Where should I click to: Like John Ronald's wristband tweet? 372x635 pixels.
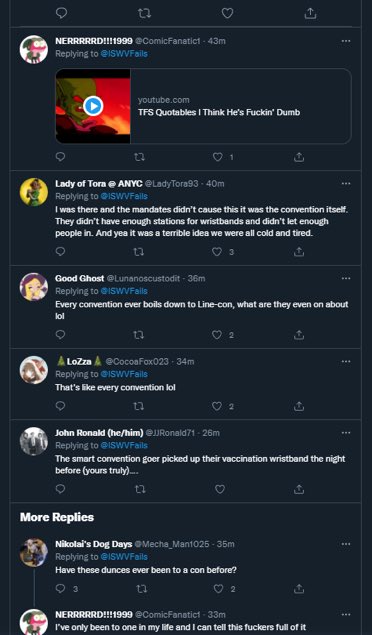point(220,489)
